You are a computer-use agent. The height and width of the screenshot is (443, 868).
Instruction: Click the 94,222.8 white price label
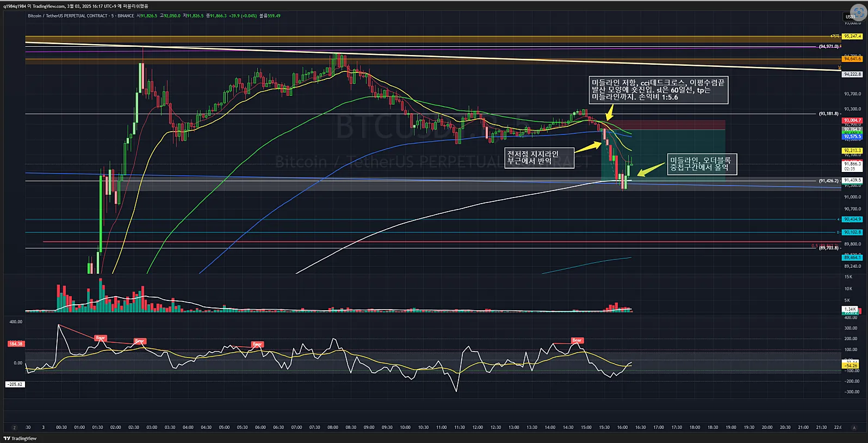(x=852, y=74)
